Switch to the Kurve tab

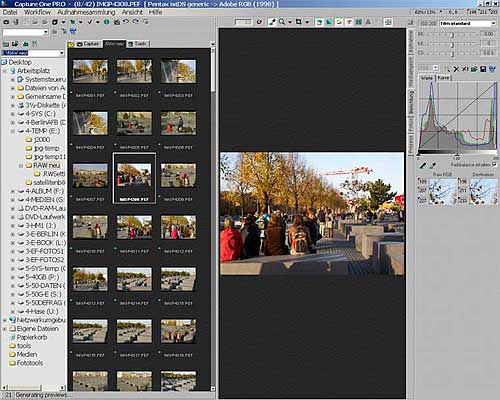[443, 78]
